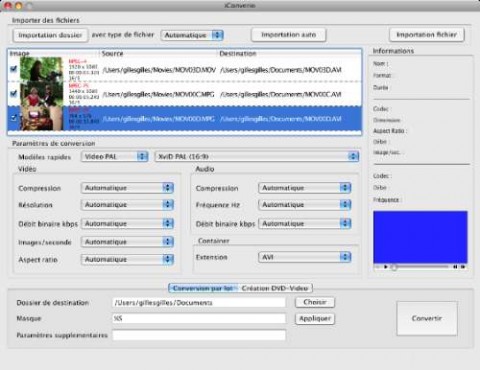Select the MOV00C.MPG video thumbnail
Screen dimensions: 480x370
(41, 94)
